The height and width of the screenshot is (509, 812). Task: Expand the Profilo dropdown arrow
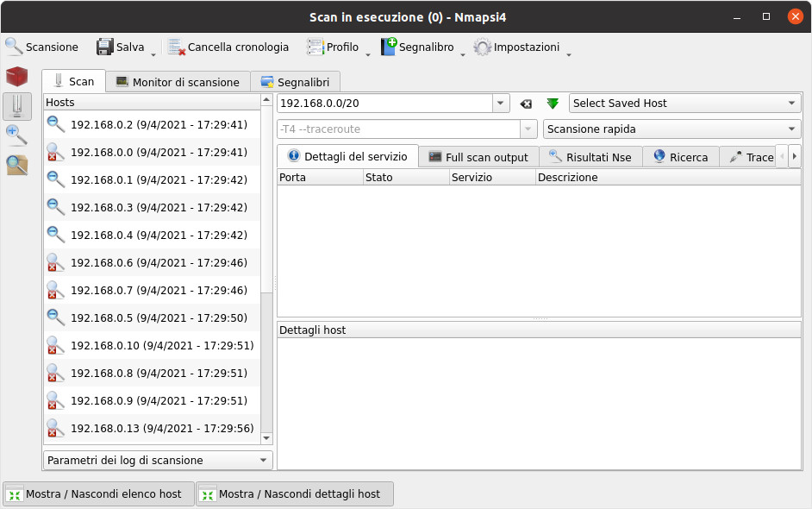pyautogui.click(x=368, y=54)
